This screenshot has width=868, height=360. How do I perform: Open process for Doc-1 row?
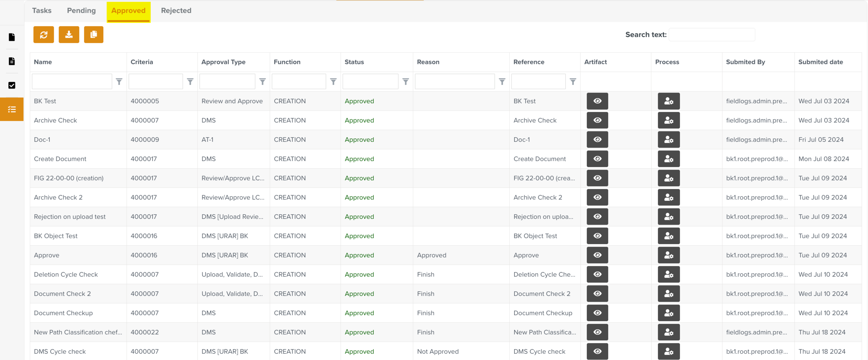[669, 139]
